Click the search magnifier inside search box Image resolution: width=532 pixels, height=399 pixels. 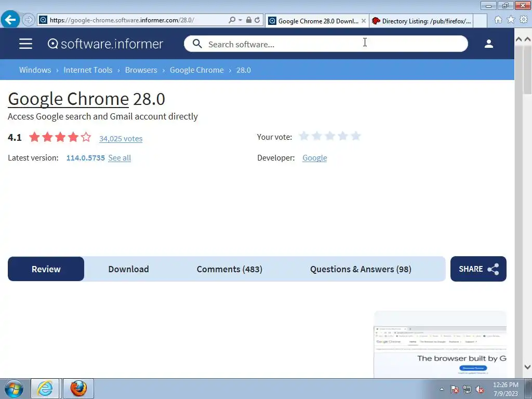[x=197, y=44]
